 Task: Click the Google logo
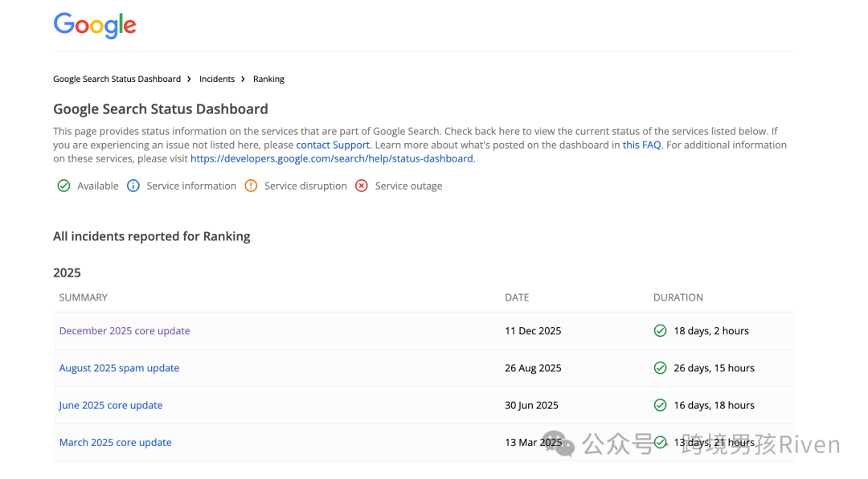95,26
